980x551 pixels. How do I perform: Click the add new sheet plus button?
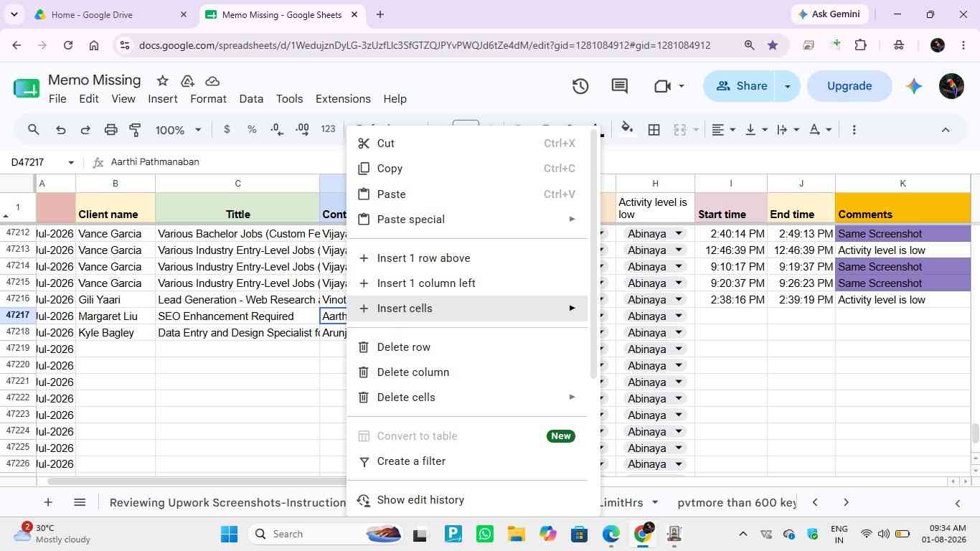tap(48, 502)
